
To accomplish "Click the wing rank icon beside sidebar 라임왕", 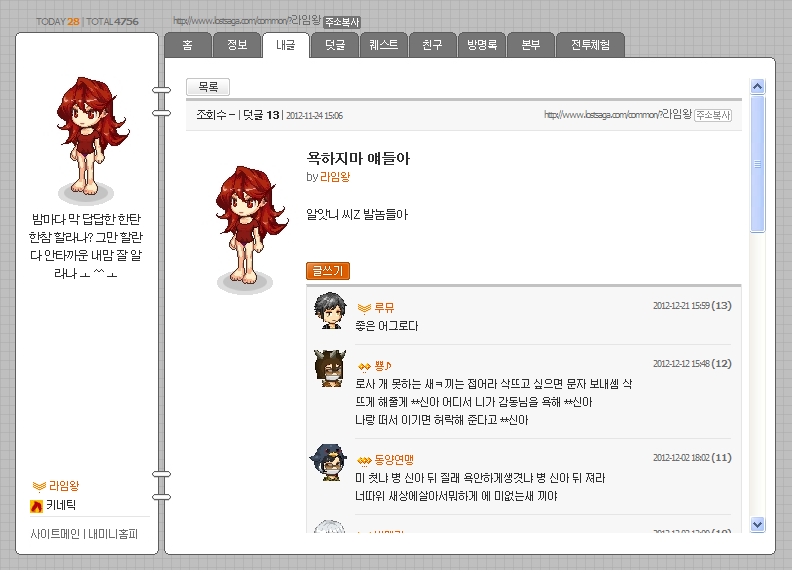I will tap(39, 487).
